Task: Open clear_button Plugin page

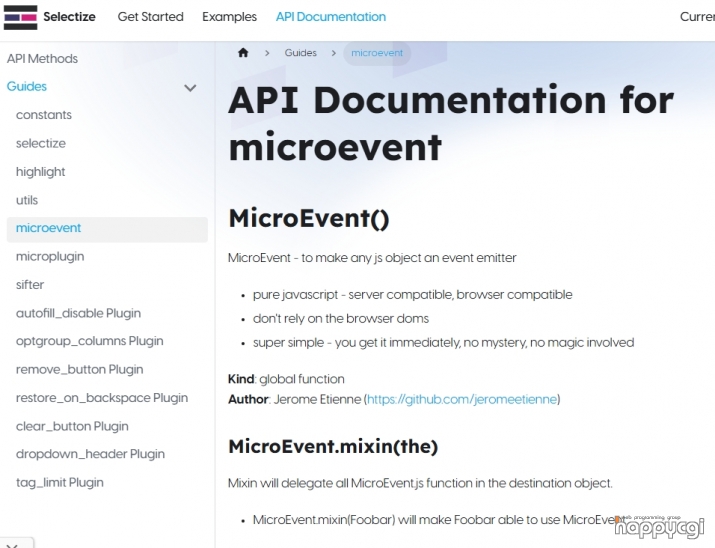Action: click(73, 426)
